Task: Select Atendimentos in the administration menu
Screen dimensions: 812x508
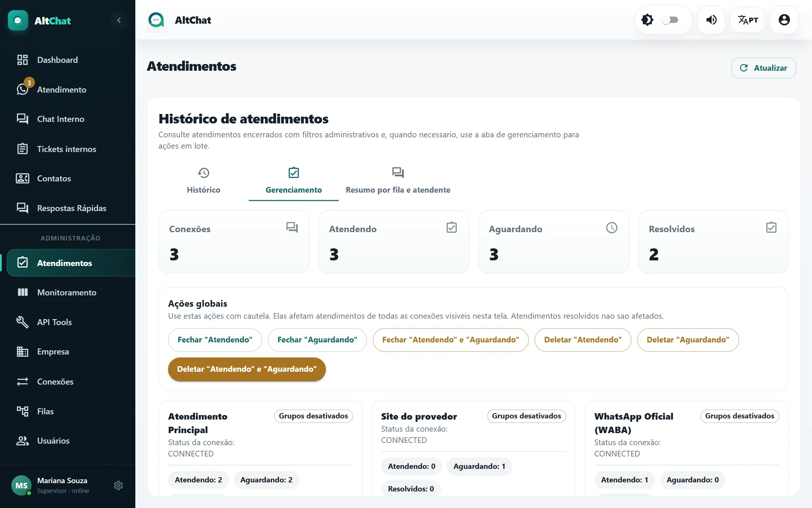Action: [x=71, y=263]
